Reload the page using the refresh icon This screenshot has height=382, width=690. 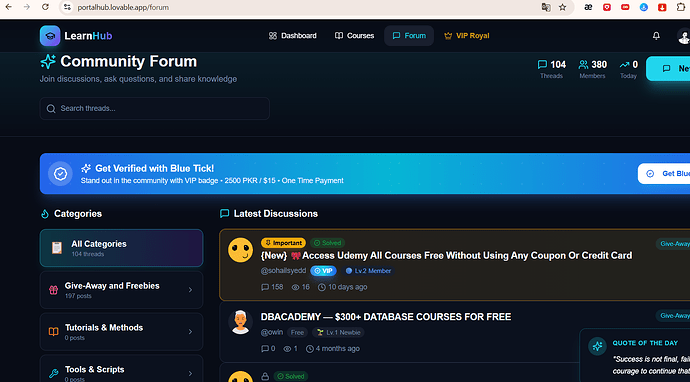coord(45,7)
